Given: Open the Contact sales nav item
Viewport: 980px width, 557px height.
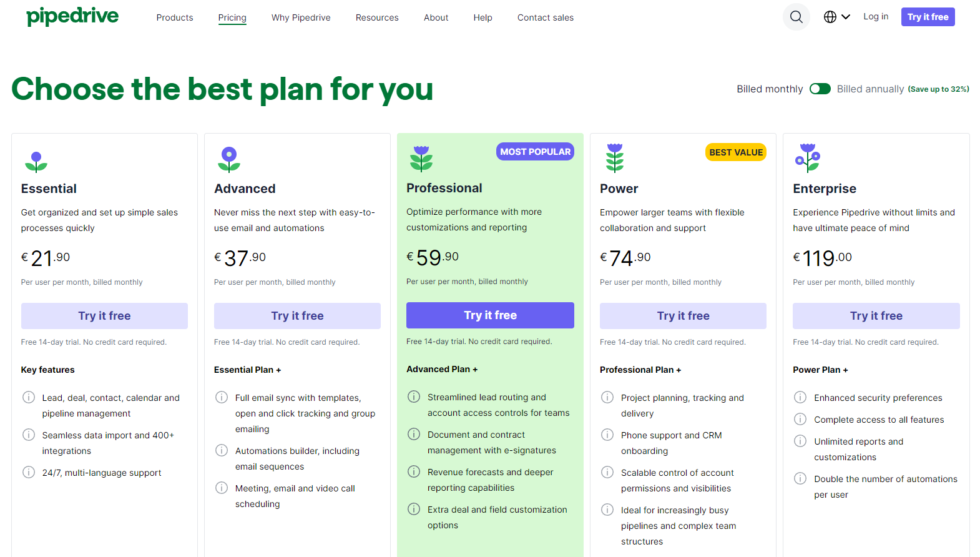Looking at the screenshot, I should click(546, 17).
